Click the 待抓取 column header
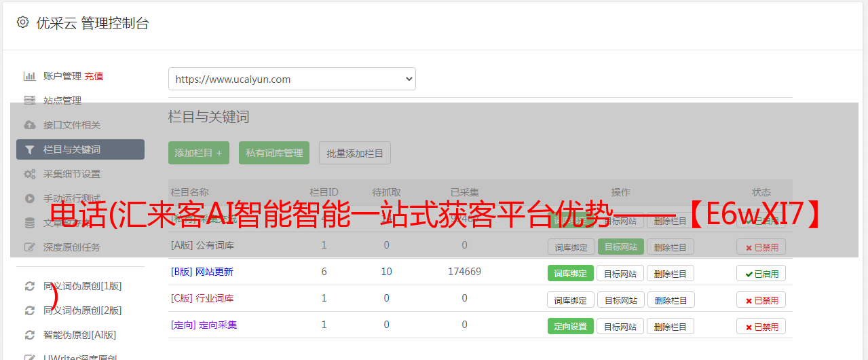 coord(386,192)
